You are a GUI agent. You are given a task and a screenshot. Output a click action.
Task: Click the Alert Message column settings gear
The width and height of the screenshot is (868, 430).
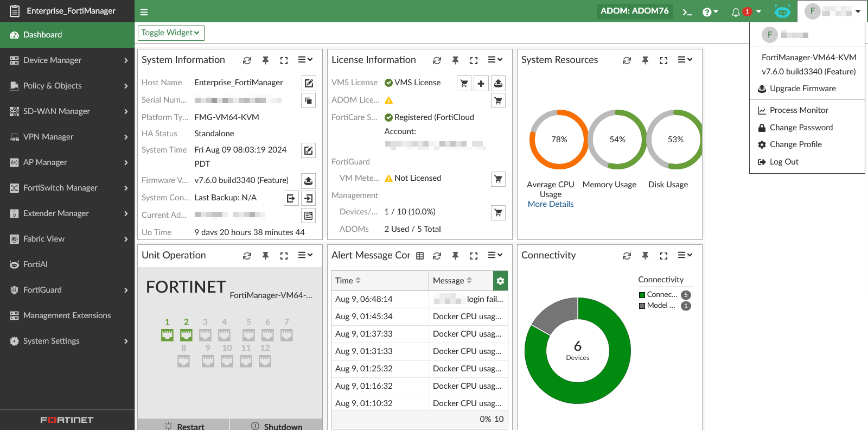[500, 281]
